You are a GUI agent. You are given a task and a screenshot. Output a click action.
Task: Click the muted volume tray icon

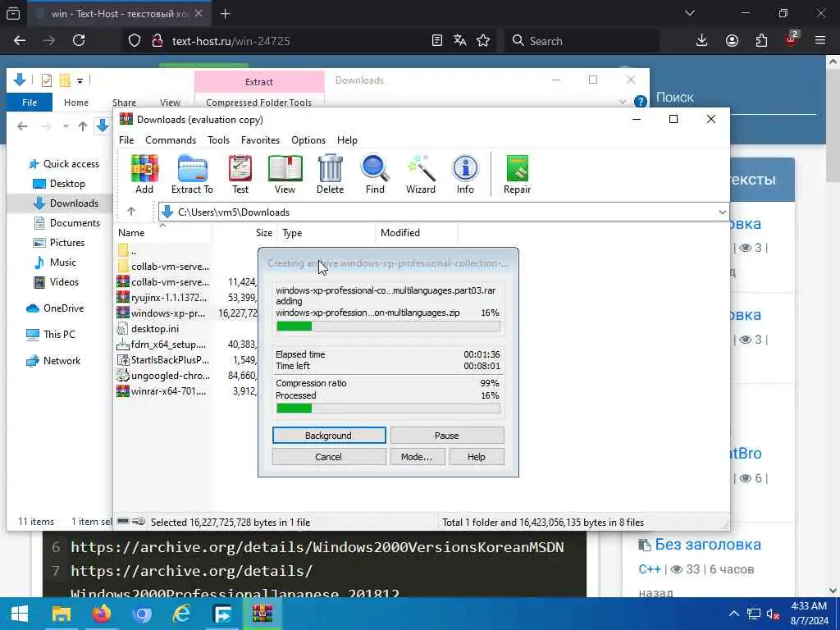tap(773, 614)
